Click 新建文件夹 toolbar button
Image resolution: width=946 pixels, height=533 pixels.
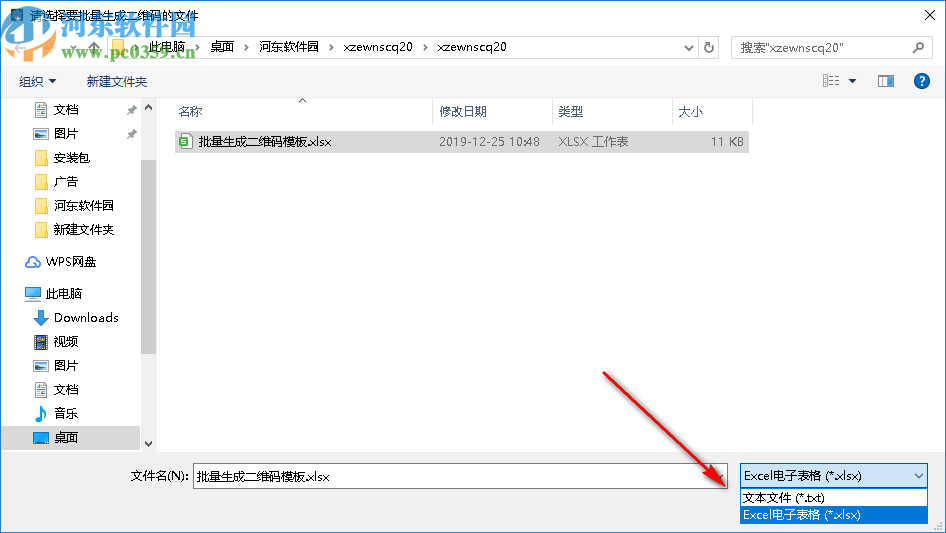click(x=116, y=81)
